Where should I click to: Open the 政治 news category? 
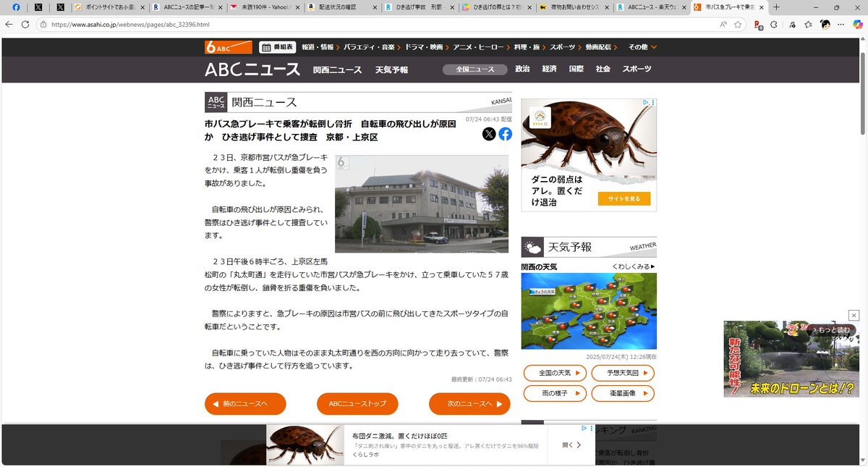click(522, 70)
